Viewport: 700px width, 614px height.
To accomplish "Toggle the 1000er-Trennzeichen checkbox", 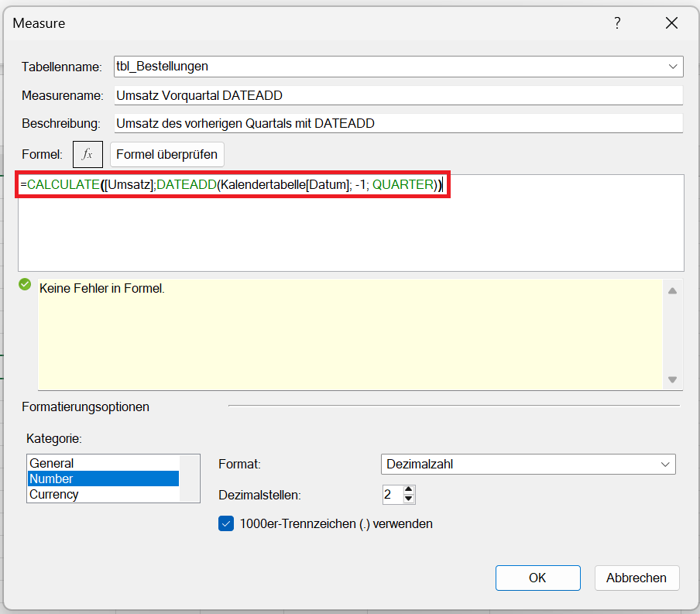I will pos(226,523).
